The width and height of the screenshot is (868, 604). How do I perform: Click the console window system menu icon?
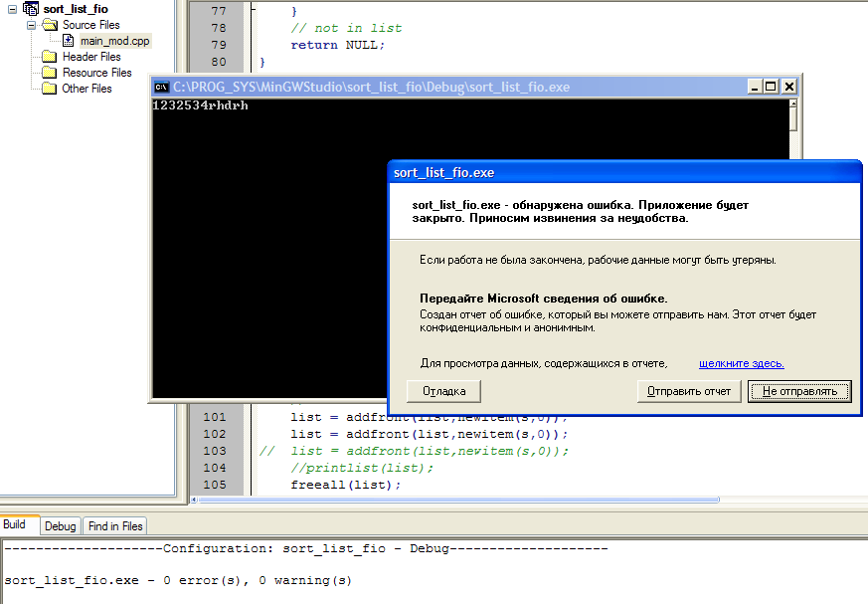pos(160,87)
